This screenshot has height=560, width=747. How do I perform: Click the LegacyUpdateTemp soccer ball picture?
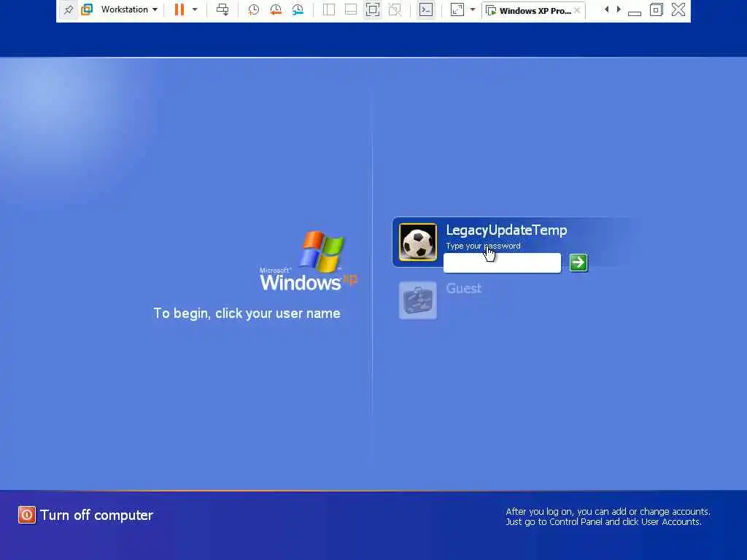(x=418, y=242)
